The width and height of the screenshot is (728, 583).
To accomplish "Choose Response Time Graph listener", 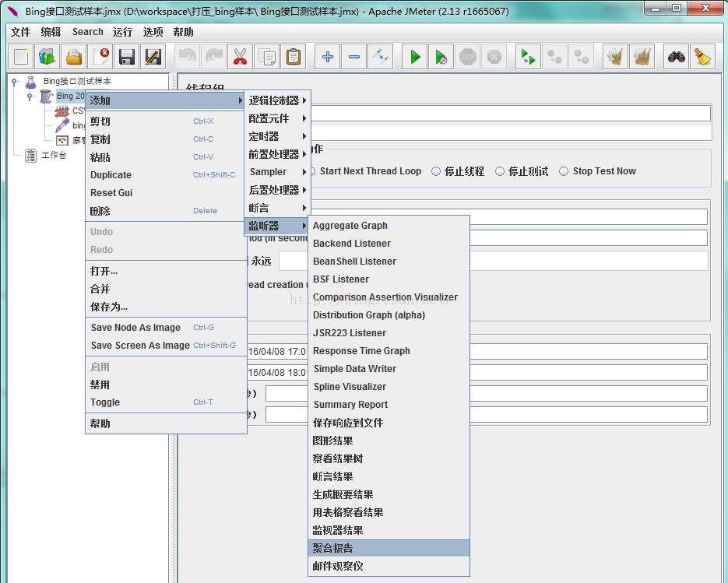I will (x=389, y=350).
